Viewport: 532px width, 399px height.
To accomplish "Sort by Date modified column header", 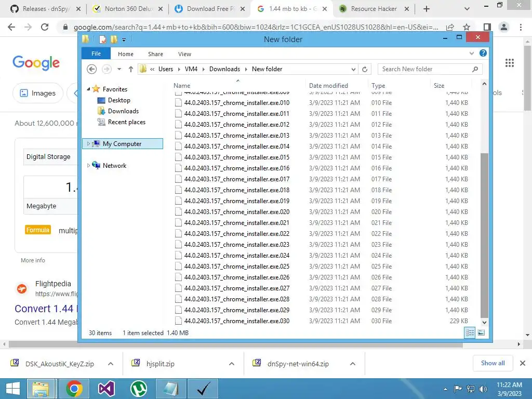I will pyautogui.click(x=328, y=86).
